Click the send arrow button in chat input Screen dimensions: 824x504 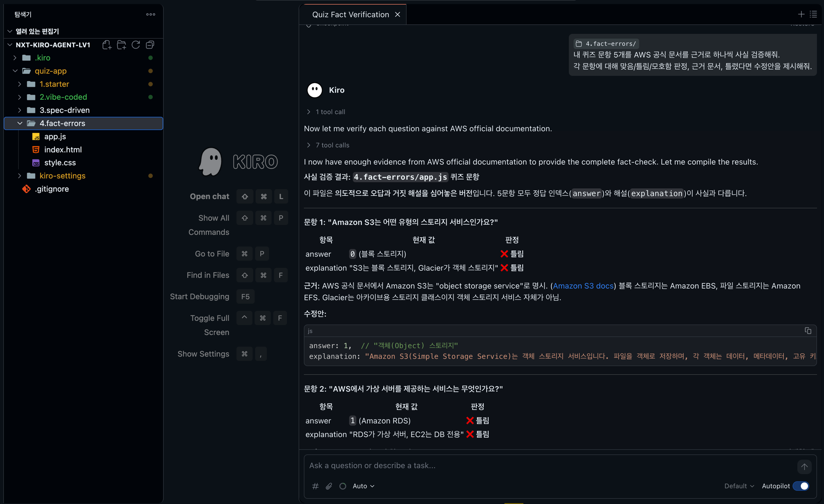pos(804,467)
